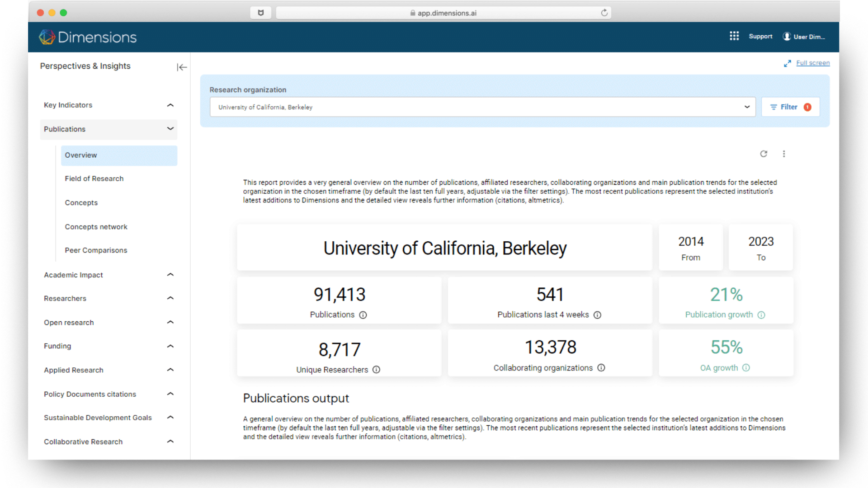
Task: Click the Filter button
Action: [790, 107]
